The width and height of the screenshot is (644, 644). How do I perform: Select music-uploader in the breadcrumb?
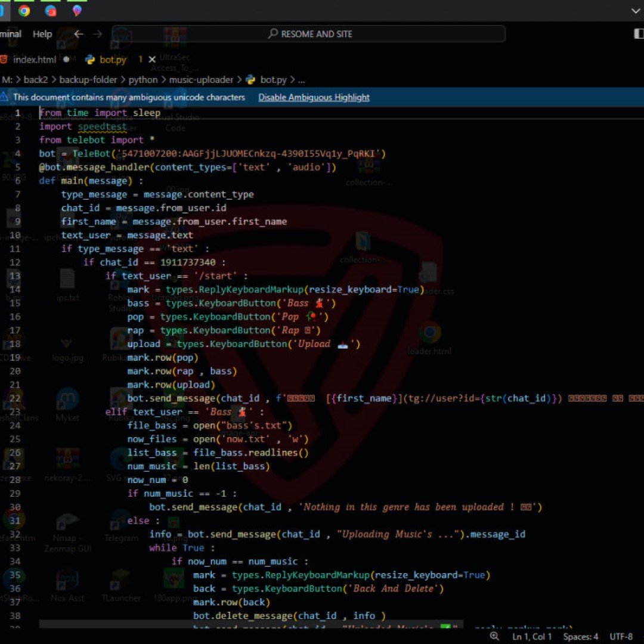201,80
